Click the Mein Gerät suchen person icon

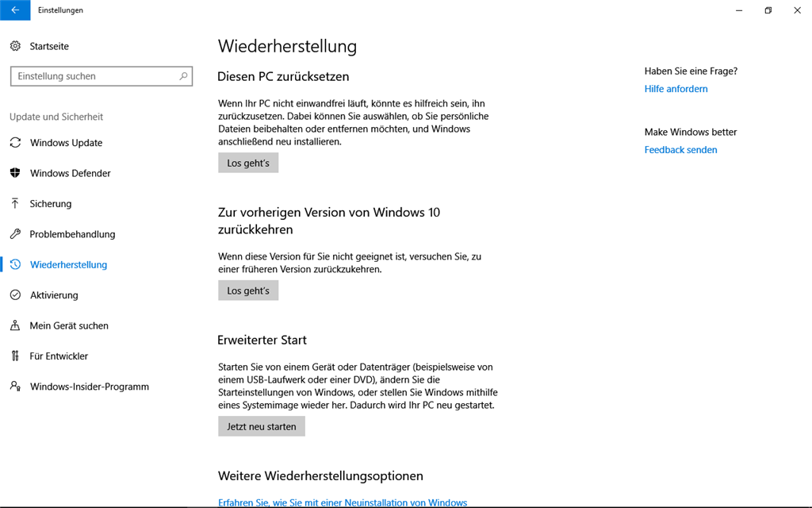(x=15, y=325)
